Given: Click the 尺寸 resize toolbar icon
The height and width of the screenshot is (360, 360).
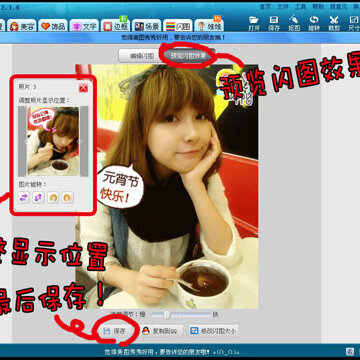Looking at the screenshot, I should pos(353,23).
